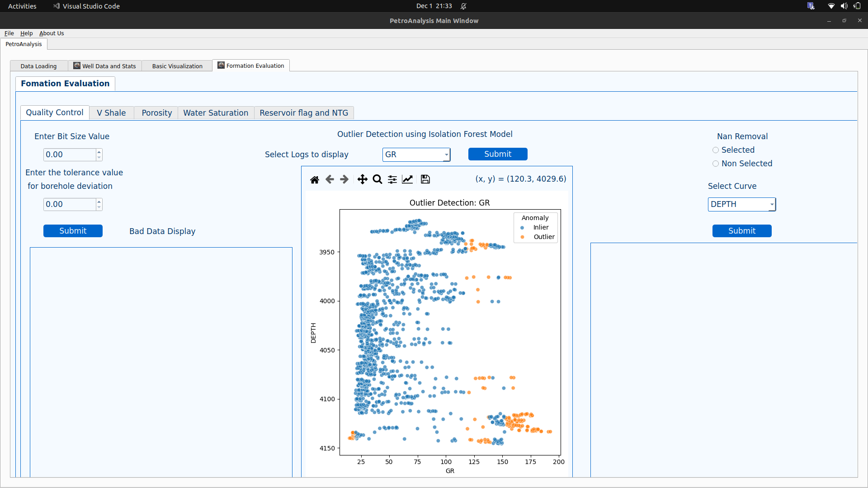Image resolution: width=868 pixels, height=488 pixels.
Task: Increase bit size value with the up stepper
Action: [99, 152]
